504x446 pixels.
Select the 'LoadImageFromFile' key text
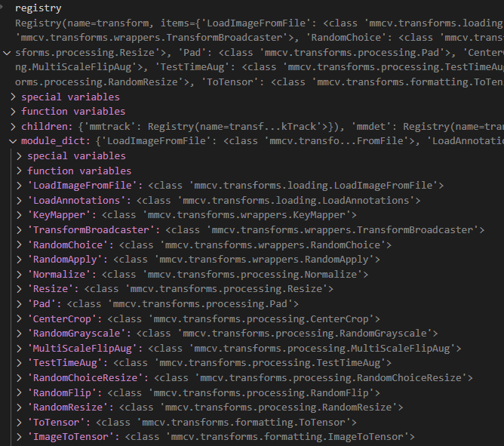pyautogui.click(x=85, y=185)
